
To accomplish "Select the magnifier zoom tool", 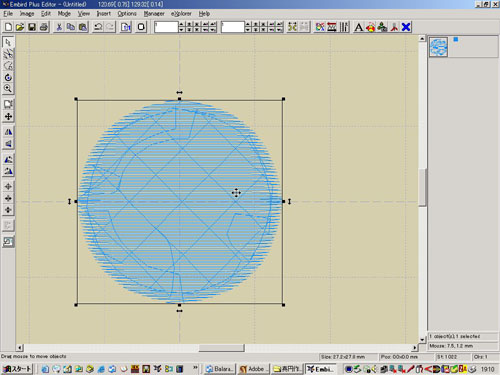I will (8, 89).
